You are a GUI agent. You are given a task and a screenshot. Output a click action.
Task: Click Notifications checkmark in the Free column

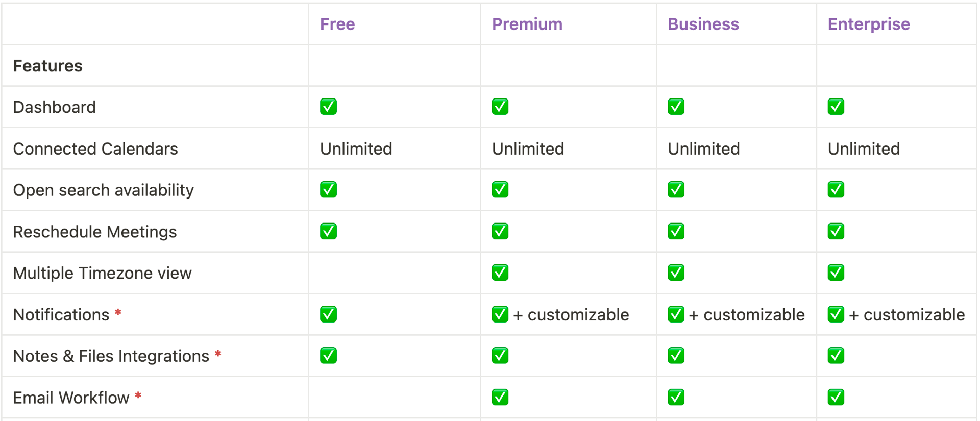328,314
